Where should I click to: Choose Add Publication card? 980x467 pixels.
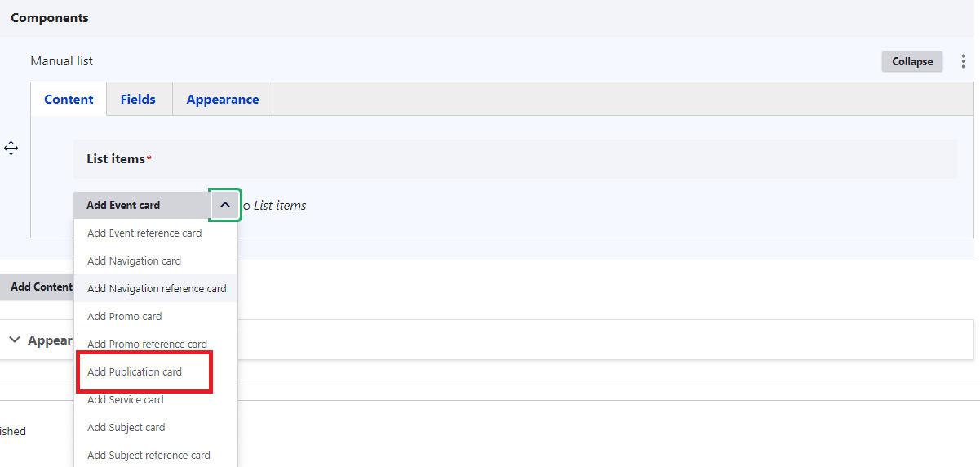click(x=135, y=371)
